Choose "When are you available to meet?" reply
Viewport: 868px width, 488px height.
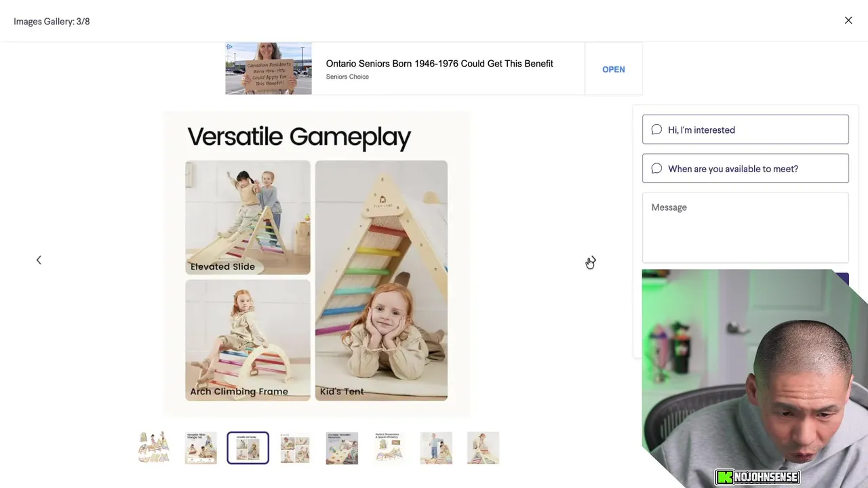(745, 168)
